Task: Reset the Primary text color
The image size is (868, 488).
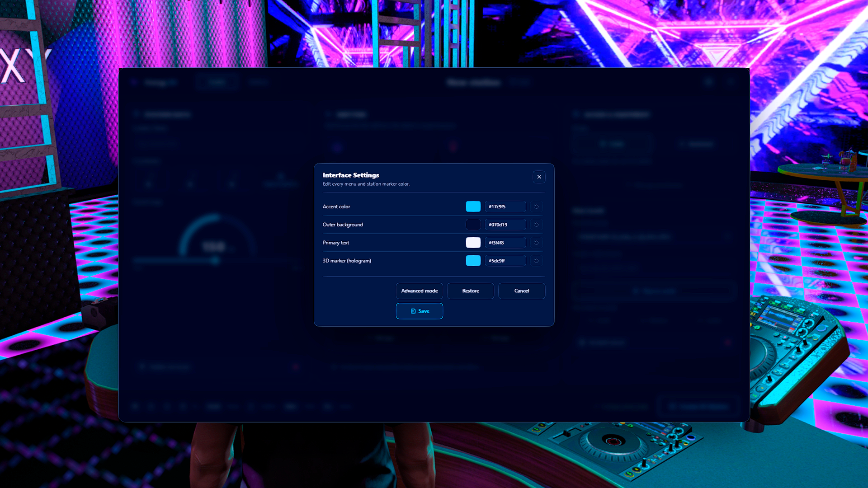Action: point(536,243)
